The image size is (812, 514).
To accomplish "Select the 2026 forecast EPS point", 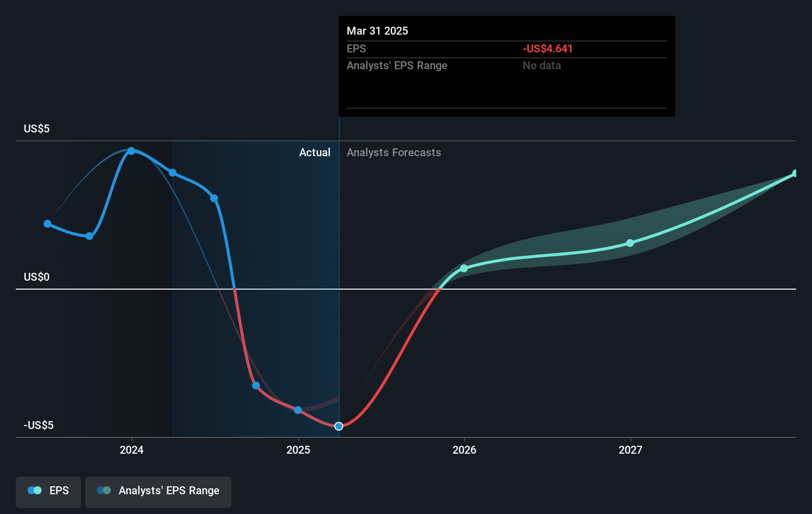I will tap(464, 268).
